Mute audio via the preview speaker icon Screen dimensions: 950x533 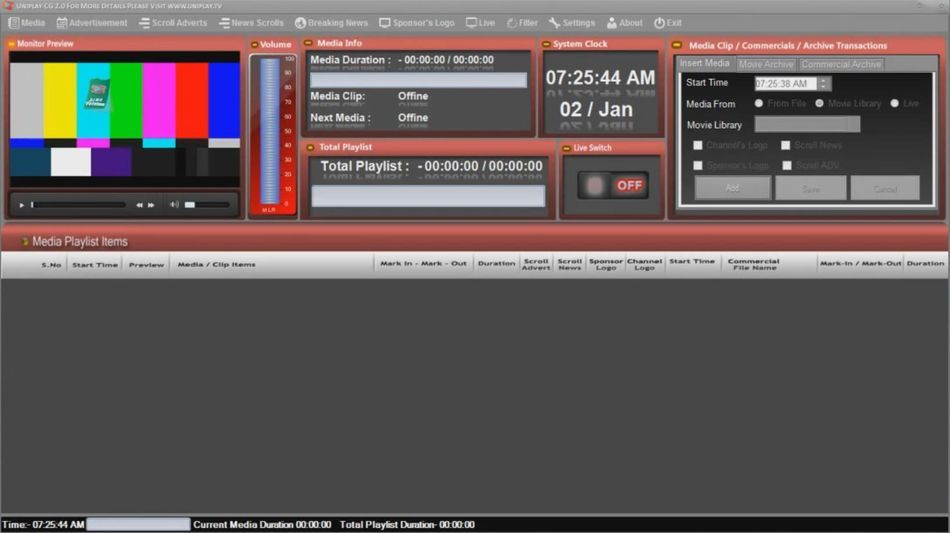pyautogui.click(x=174, y=205)
